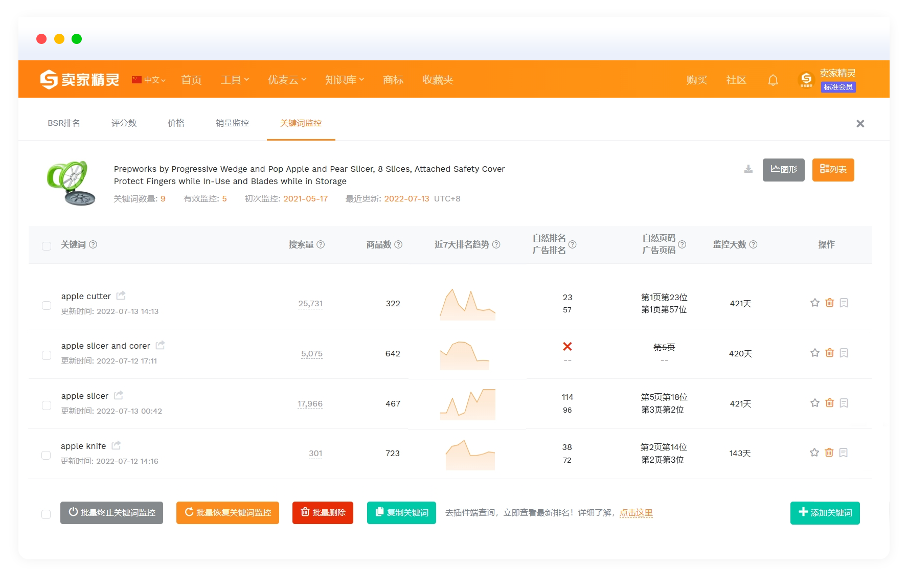Switch to the 评分数 tab

tap(124, 123)
